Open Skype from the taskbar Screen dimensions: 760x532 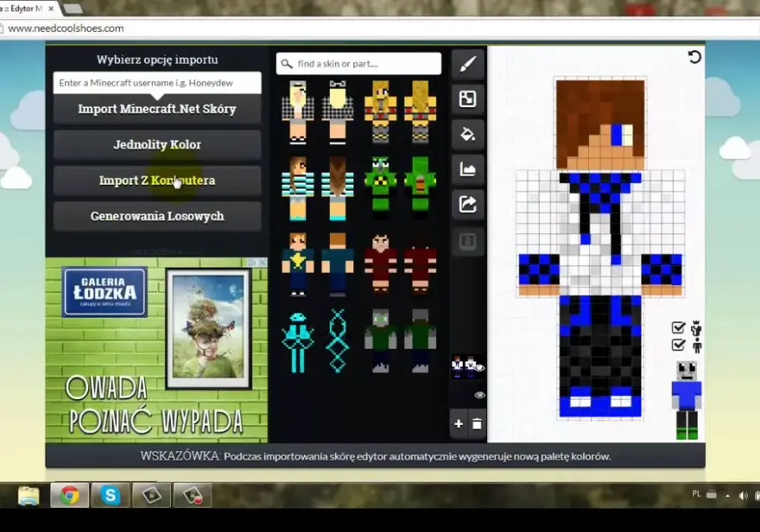pos(110,496)
